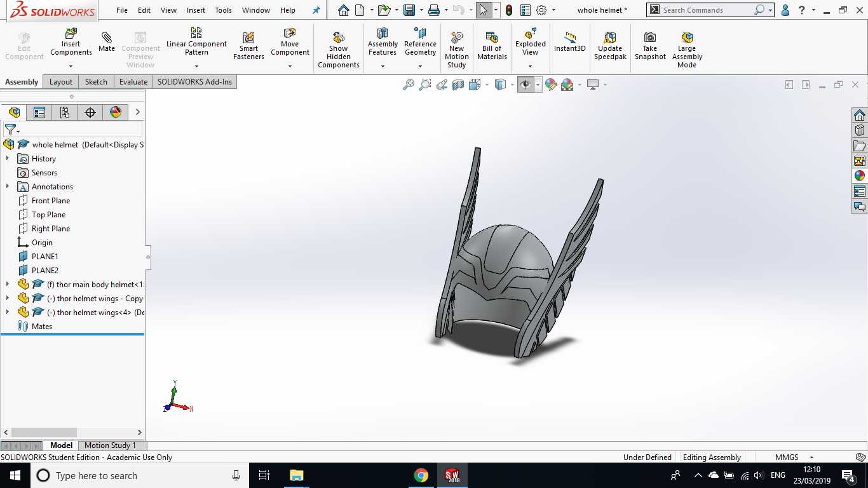Image resolution: width=868 pixels, height=488 pixels.
Task: Click the Save disk icon
Action: tap(409, 10)
